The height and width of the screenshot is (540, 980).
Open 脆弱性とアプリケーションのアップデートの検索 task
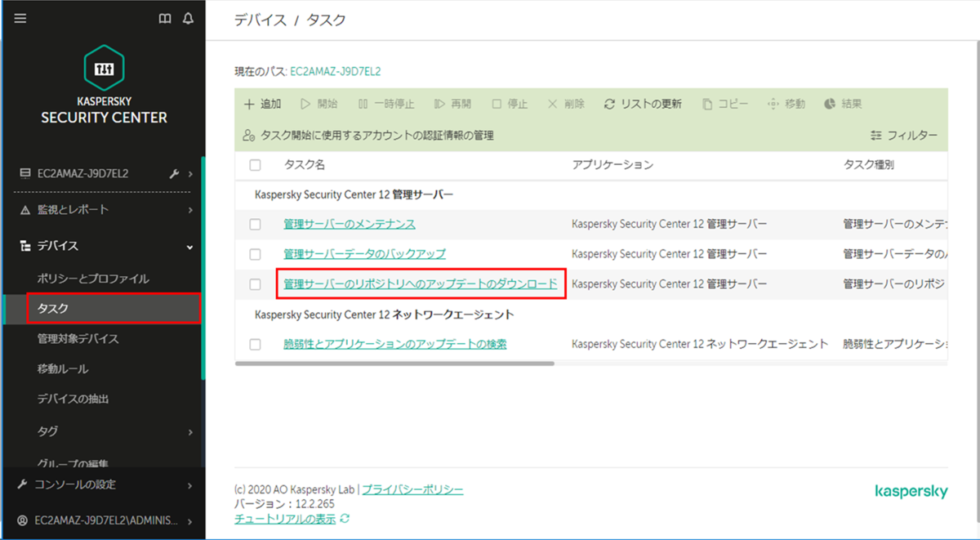click(395, 344)
